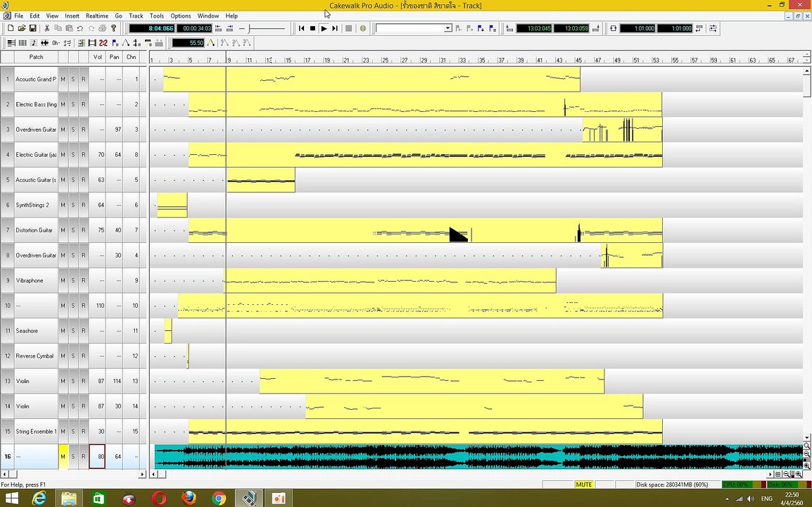Open the Go menu

(x=119, y=16)
